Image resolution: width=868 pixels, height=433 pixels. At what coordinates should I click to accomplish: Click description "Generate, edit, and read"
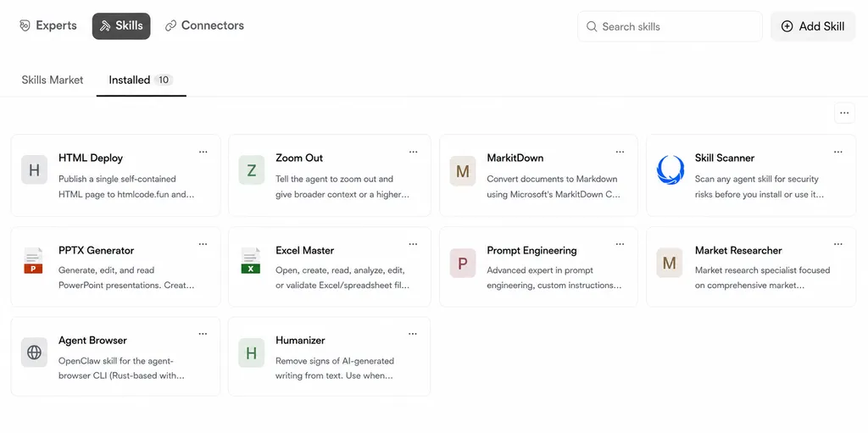pos(106,270)
